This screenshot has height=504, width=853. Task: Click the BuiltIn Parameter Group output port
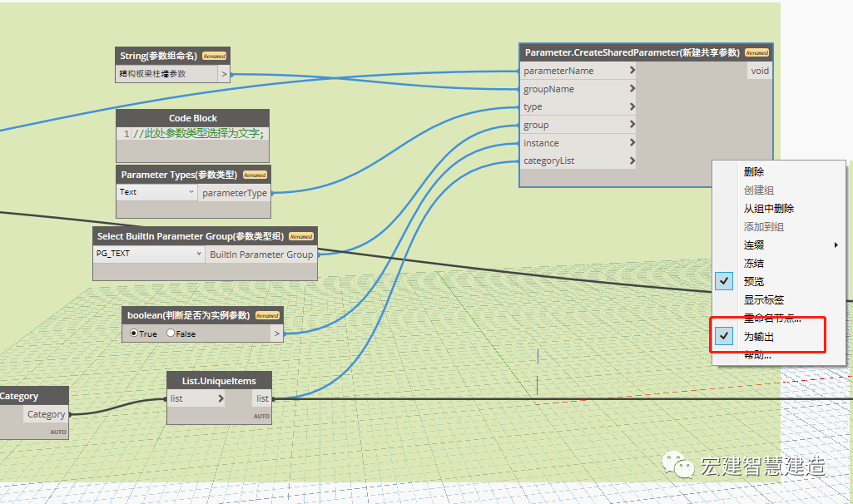[261, 254]
